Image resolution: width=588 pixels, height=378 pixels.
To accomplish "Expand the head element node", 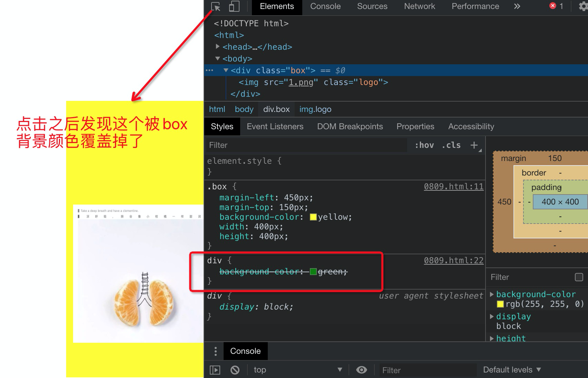I will (218, 46).
